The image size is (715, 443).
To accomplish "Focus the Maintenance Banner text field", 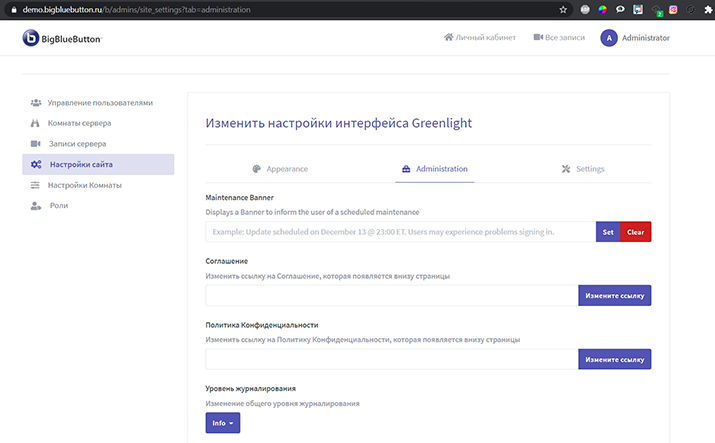I will click(401, 232).
